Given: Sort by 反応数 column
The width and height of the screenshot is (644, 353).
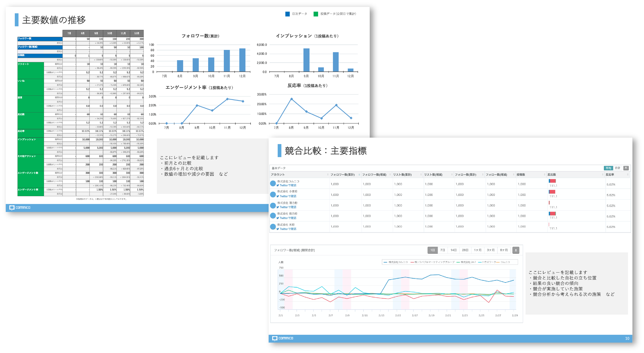Looking at the screenshot, I should click(576, 175).
